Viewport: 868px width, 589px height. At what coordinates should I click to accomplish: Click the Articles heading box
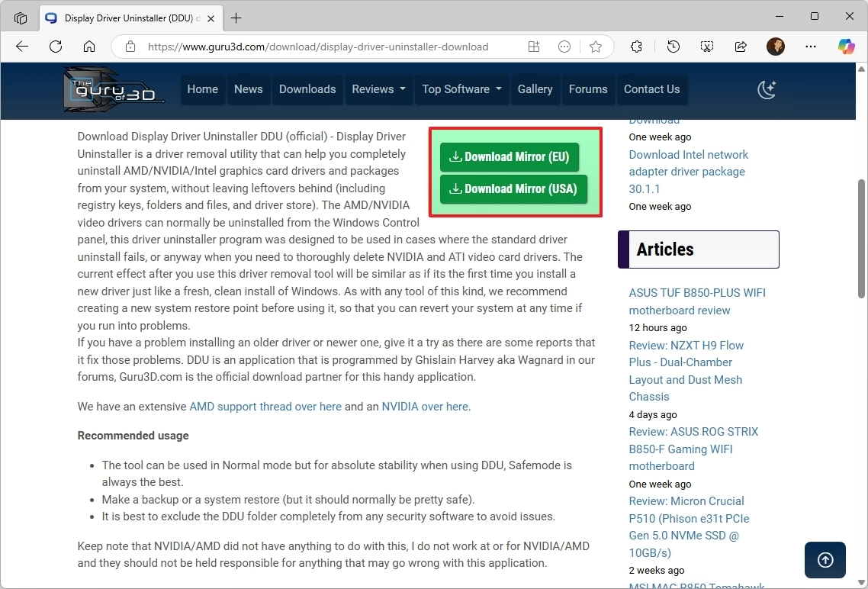[699, 249]
